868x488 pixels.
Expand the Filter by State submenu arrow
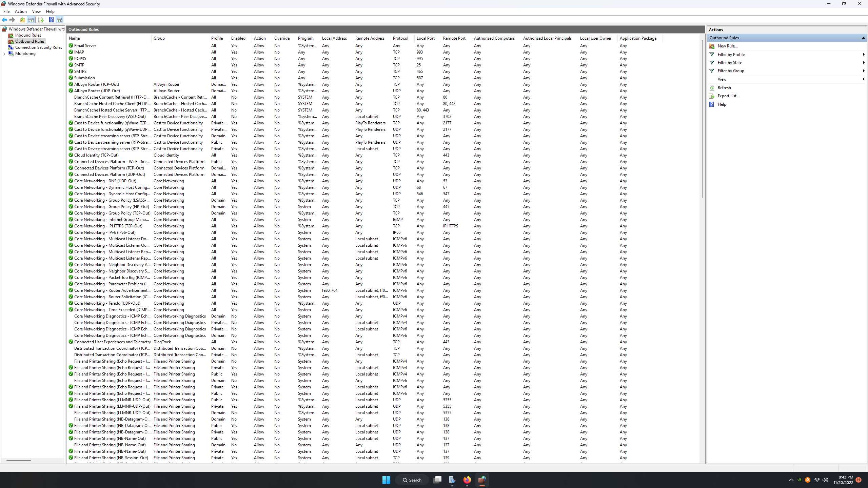(864, 63)
